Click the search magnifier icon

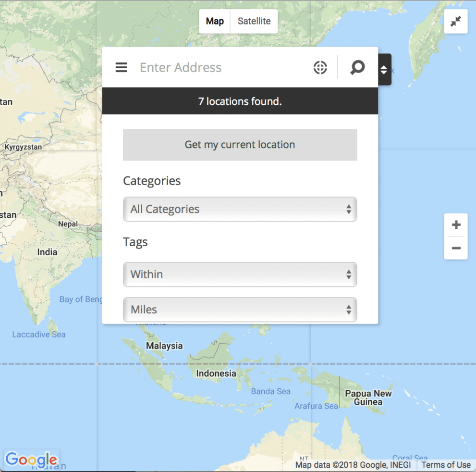pyautogui.click(x=357, y=67)
